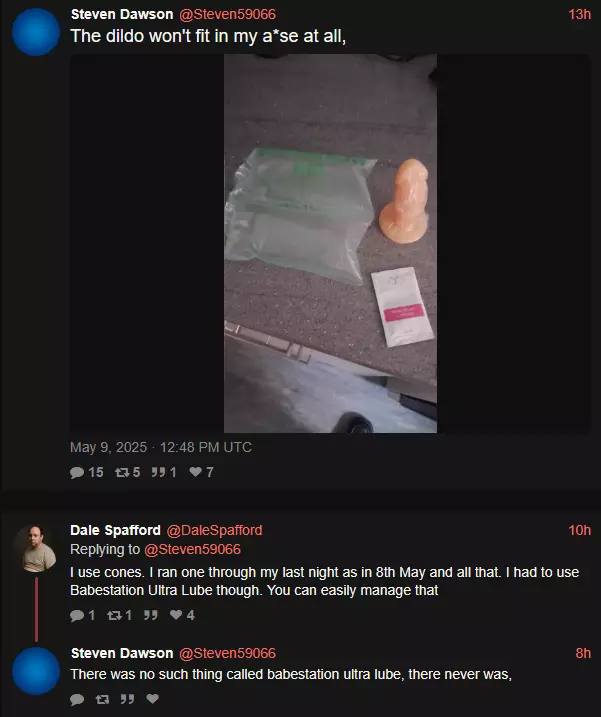Click the 10h timestamp on Dale's reply

(x=580, y=530)
